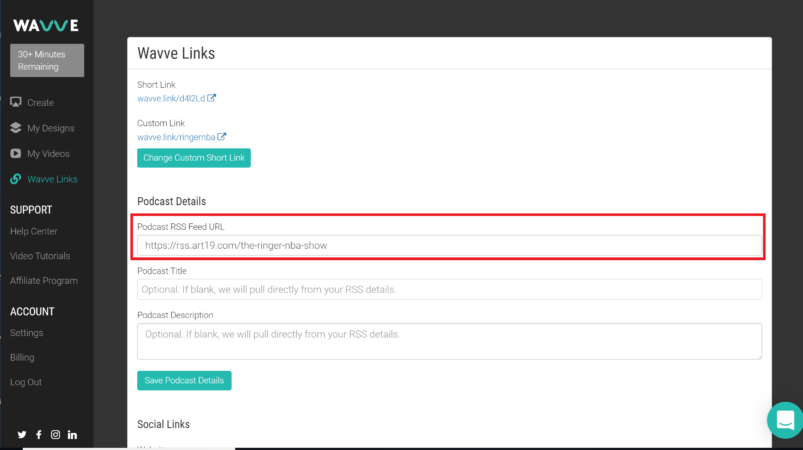Open My Videos in the sidebar
Screen dimensions: 803x450
[x=49, y=154]
